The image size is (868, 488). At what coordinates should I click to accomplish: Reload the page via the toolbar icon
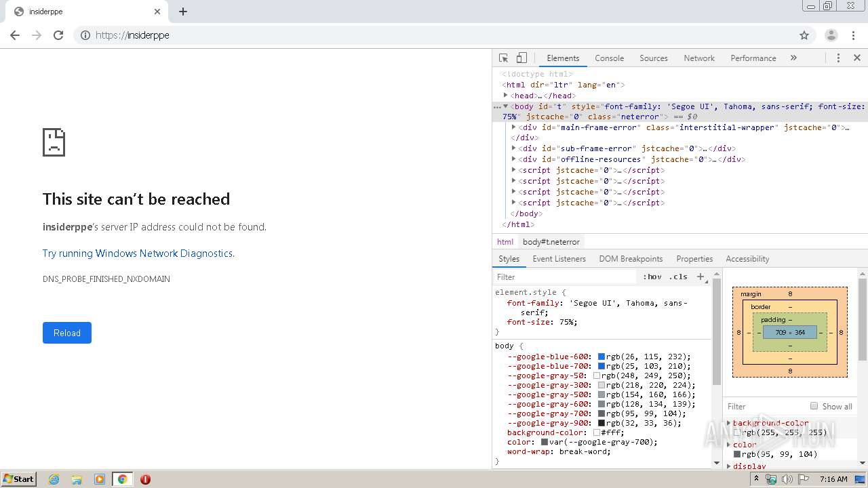pyautogui.click(x=58, y=35)
